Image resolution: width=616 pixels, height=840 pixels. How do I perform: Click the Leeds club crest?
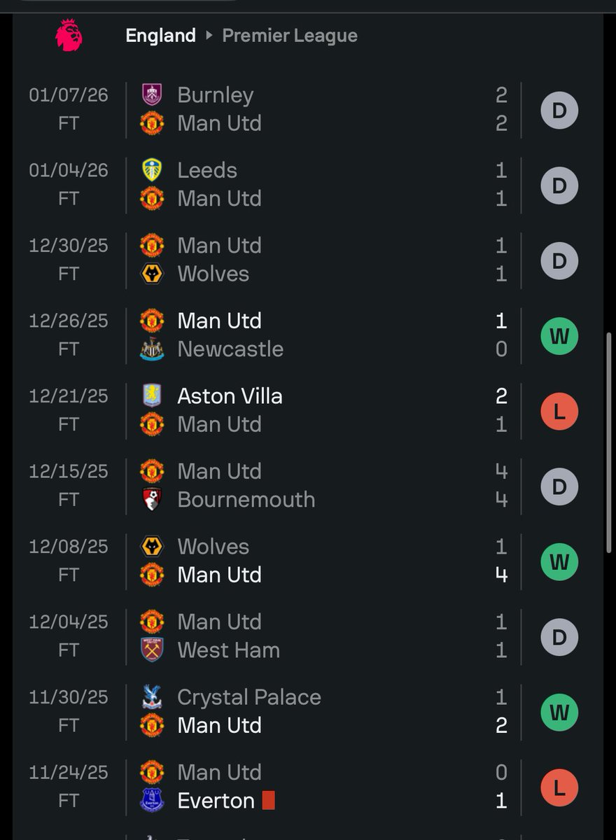(x=152, y=170)
